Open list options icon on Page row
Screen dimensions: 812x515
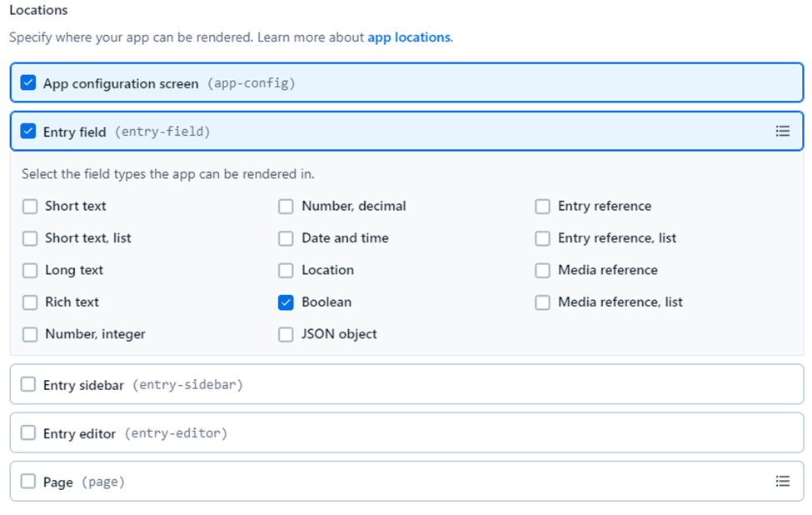pyautogui.click(x=782, y=481)
